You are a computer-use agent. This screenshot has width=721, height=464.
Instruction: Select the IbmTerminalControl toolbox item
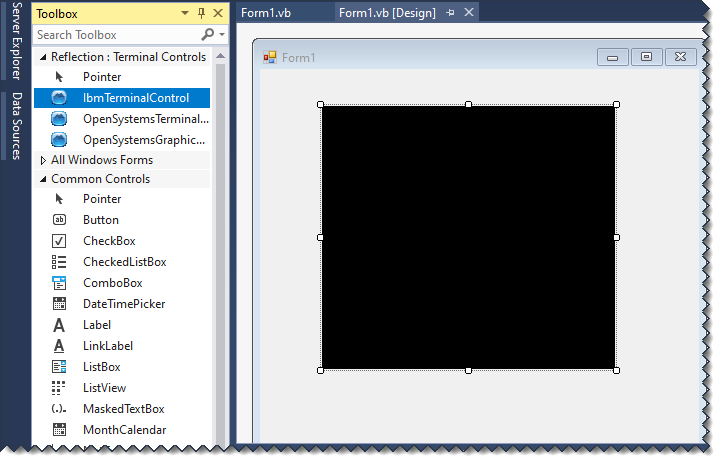click(122, 98)
